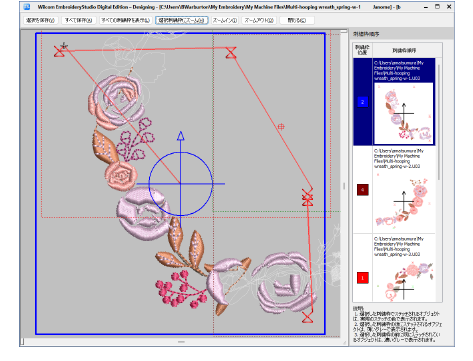Click the hooping sequence list scrollbar

(439, 122)
